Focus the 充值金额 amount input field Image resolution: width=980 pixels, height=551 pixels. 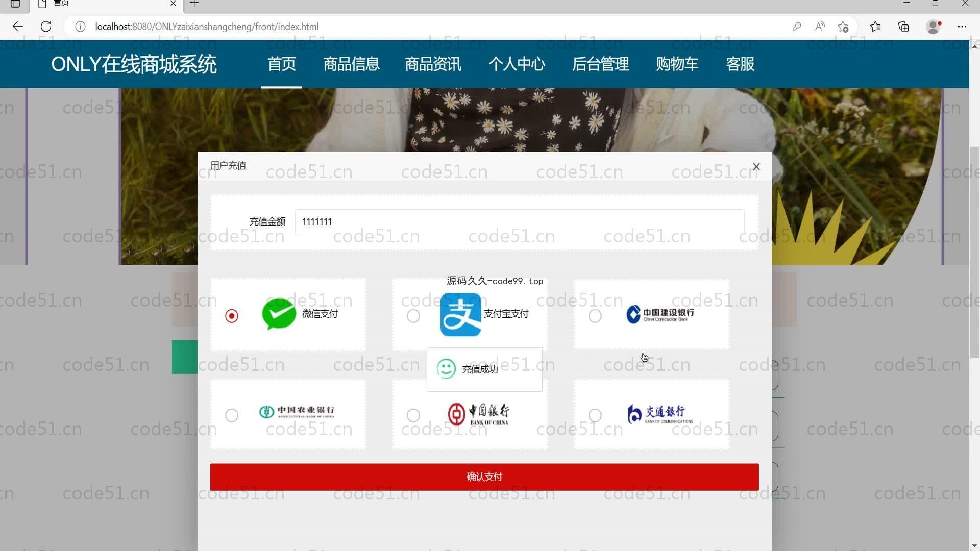pos(520,222)
